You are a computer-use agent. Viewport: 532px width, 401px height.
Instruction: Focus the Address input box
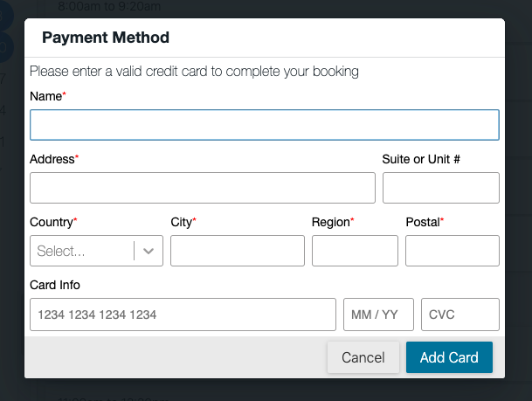[x=202, y=188]
